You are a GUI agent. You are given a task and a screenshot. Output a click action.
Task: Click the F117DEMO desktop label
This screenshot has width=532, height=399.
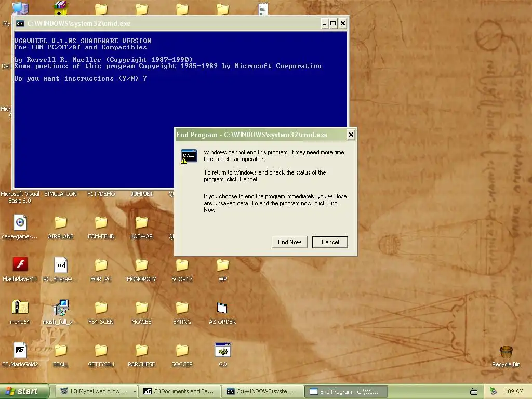(x=101, y=194)
